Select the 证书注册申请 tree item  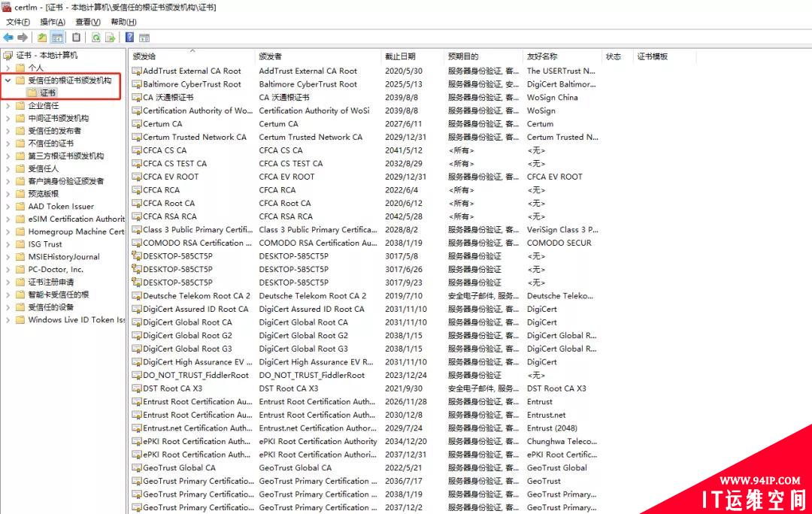click(51, 282)
